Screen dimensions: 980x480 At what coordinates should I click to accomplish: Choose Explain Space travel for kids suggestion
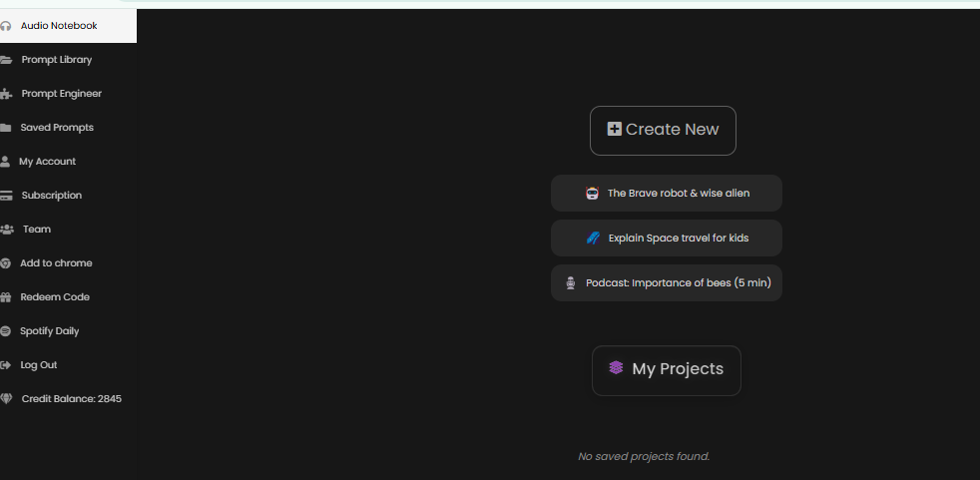click(x=667, y=239)
